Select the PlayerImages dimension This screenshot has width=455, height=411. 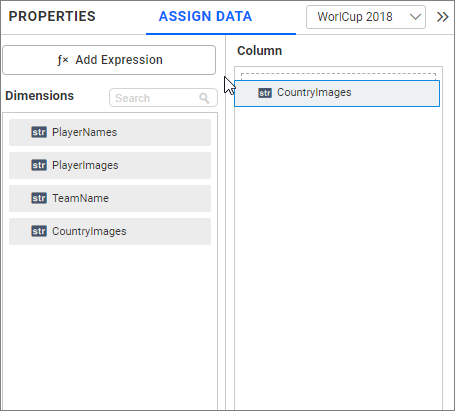coord(110,165)
